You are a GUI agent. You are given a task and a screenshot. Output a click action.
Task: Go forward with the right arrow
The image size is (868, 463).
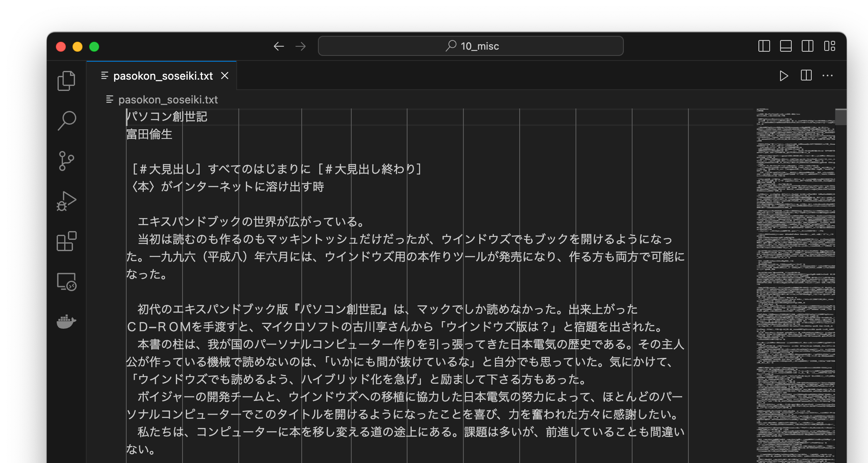click(x=300, y=46)
